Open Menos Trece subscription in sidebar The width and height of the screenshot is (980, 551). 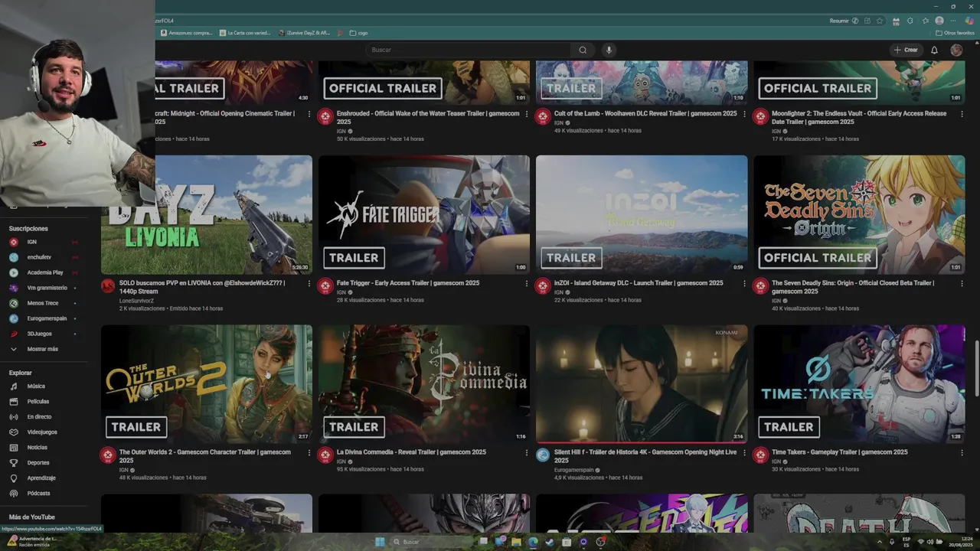point(44,303)
